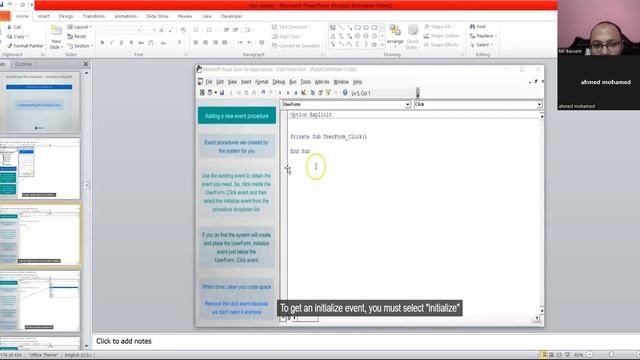Viewport: 640px width, 360px height.
Task: Toggle Underline formatting
Action: click(121, 42)
